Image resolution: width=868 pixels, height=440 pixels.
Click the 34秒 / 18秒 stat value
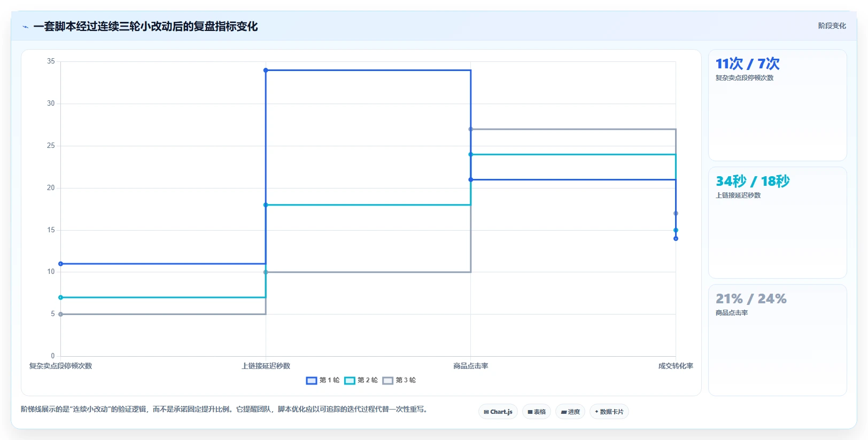click(x=753, y=182)
